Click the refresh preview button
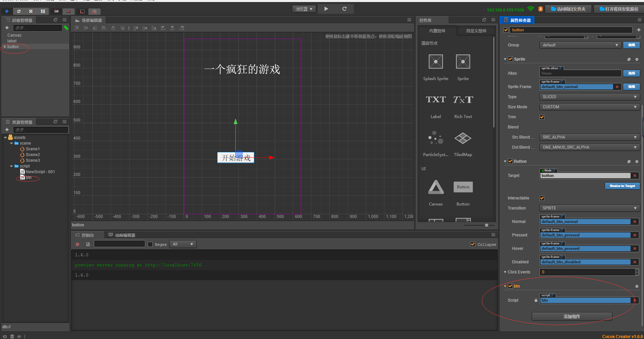Screen dimensions: 644x339 (x=344, y=9)
